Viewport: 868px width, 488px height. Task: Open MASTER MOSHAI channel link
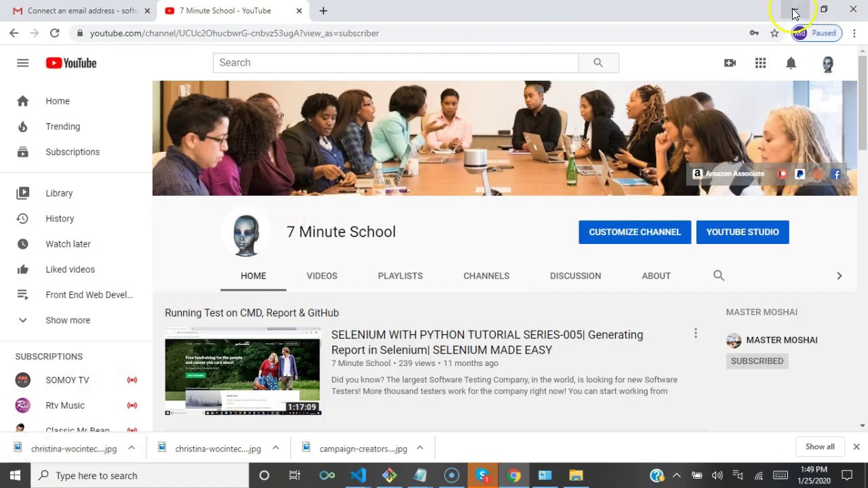click(782, 340)
